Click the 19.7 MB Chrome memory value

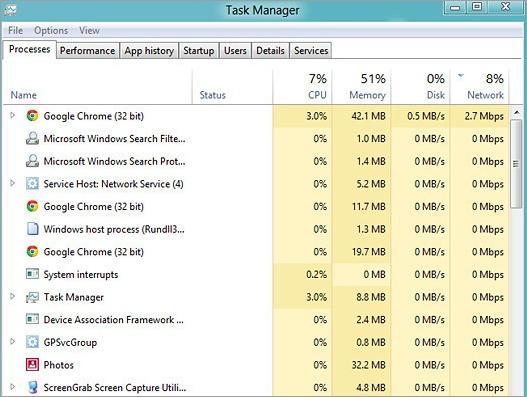[x=369, y=252]
